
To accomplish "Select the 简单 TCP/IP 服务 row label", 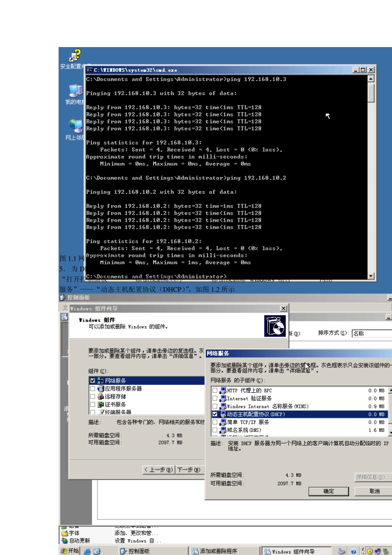I will [x=248, y=422].
